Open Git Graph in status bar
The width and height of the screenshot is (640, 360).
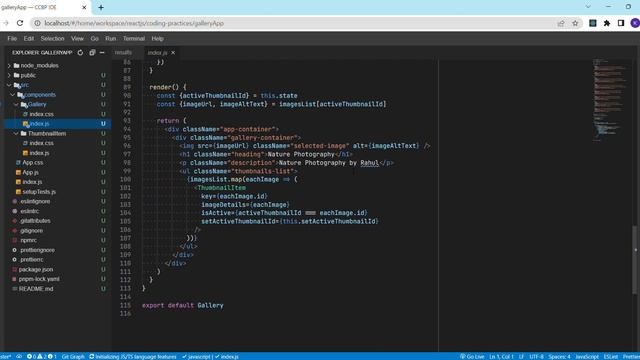coord(73,356)
